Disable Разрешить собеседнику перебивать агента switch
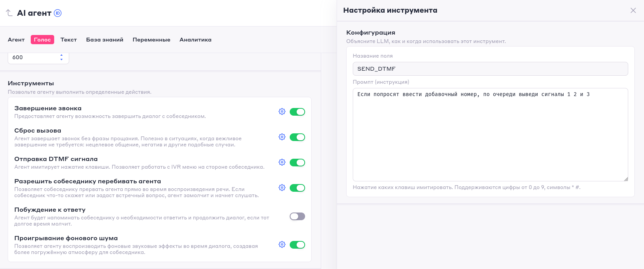The height and width of the screenshot is (269, 644). [297, 188]
